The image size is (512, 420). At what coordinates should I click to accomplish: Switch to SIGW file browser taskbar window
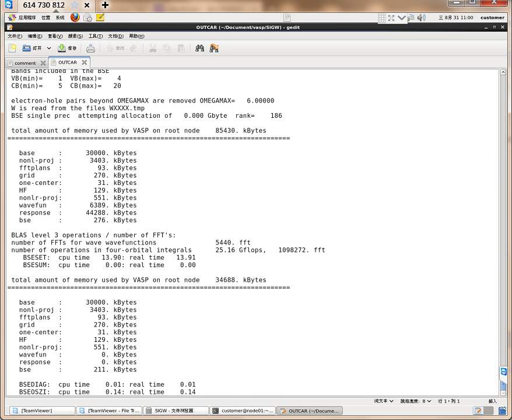[176, 411]
